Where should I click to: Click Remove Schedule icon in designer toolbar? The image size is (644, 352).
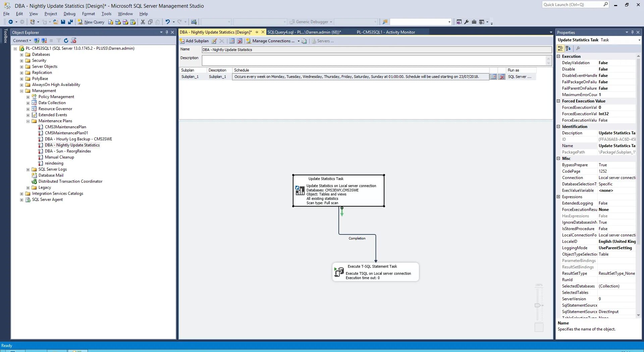tap(239, 41)
